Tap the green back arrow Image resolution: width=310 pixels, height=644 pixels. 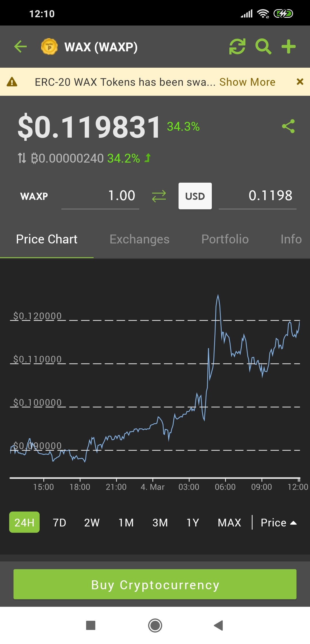(20, 46)
